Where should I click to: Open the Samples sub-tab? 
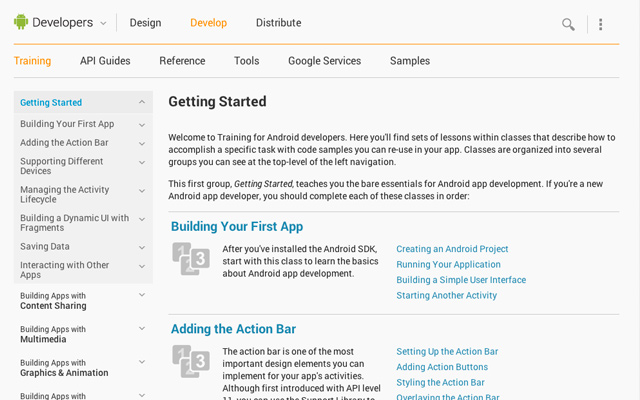tap(410, 61)
